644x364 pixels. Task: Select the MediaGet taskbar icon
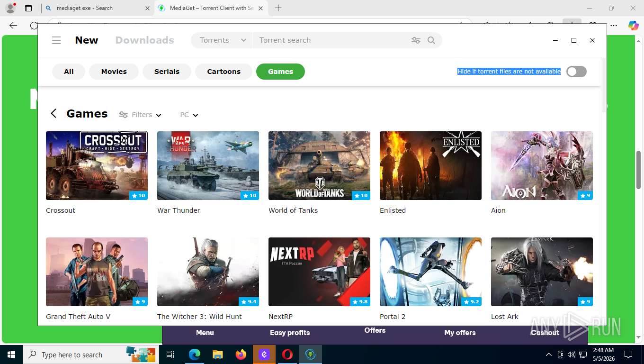[x=311, y=355]
